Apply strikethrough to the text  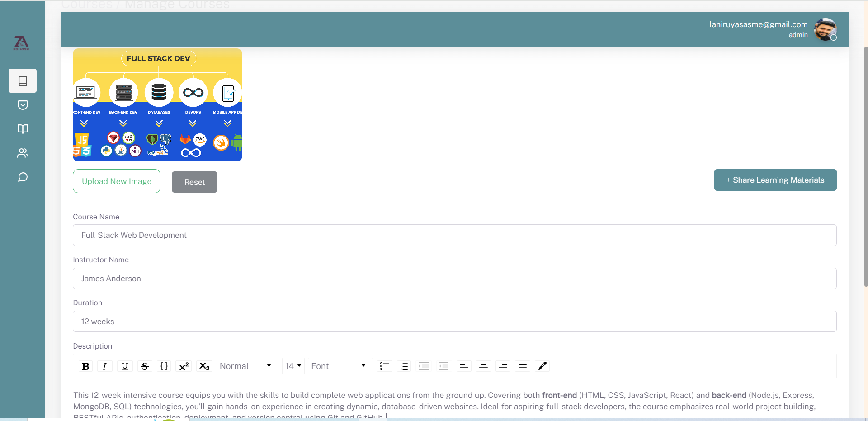coord(145,366)
